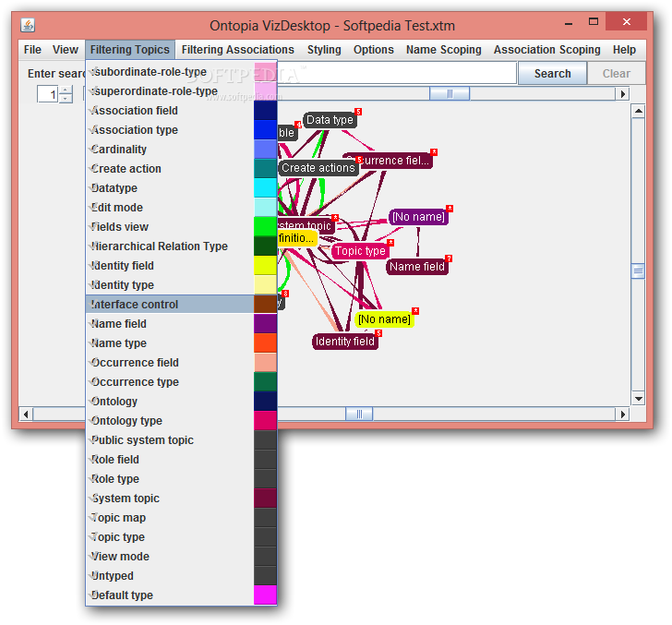Close the Filtering Topics menu
The image size is (672, 625).
click(x=130, y=50)
